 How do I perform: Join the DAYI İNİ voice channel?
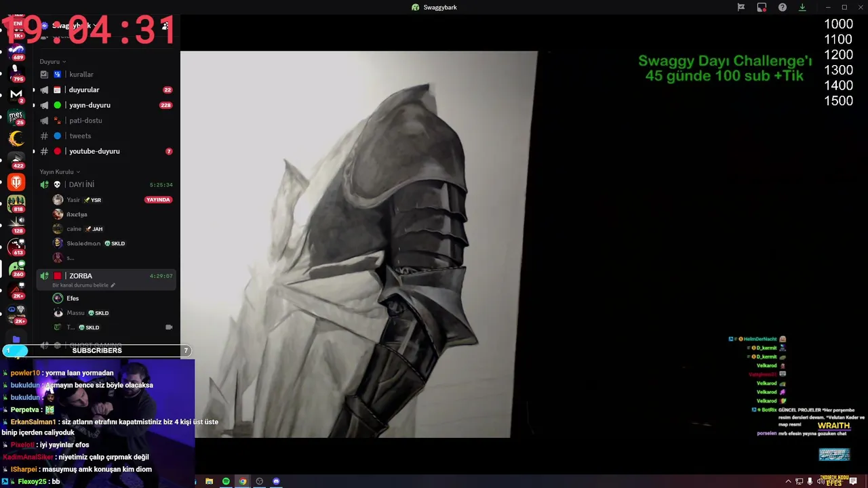106,184
